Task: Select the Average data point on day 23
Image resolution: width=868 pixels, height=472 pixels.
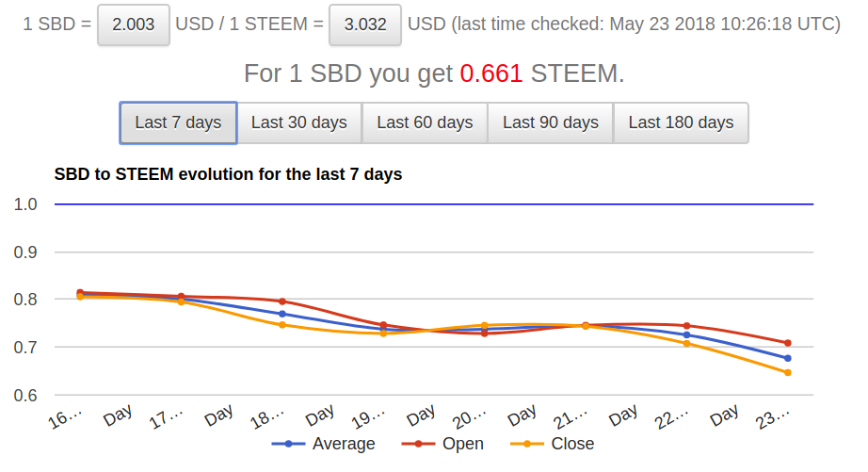Action: pyautogui.click(x=788, y=358)
